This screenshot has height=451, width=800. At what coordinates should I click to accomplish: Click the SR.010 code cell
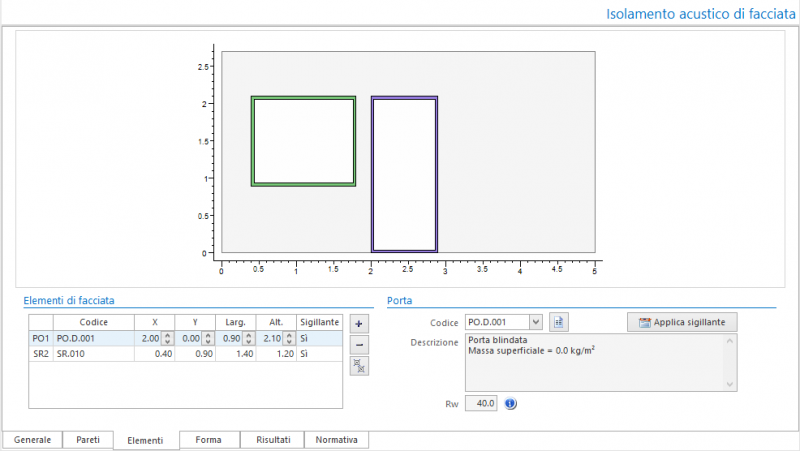point(94,354)
